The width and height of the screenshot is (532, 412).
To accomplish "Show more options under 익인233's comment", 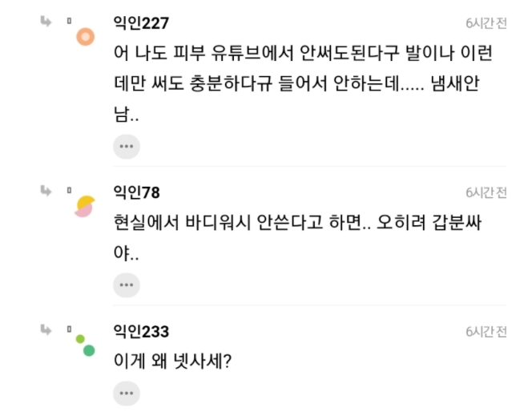I will tap(126, 394).
